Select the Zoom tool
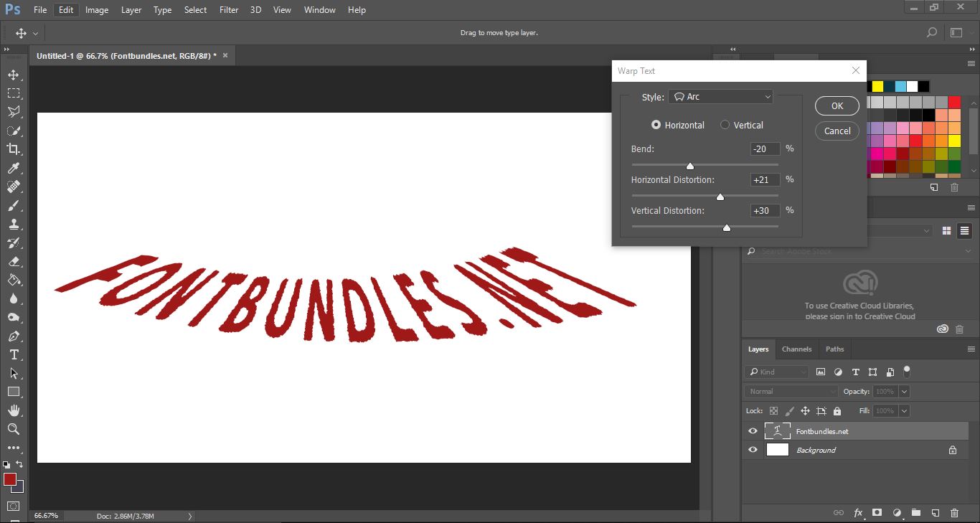 point(14,429)
